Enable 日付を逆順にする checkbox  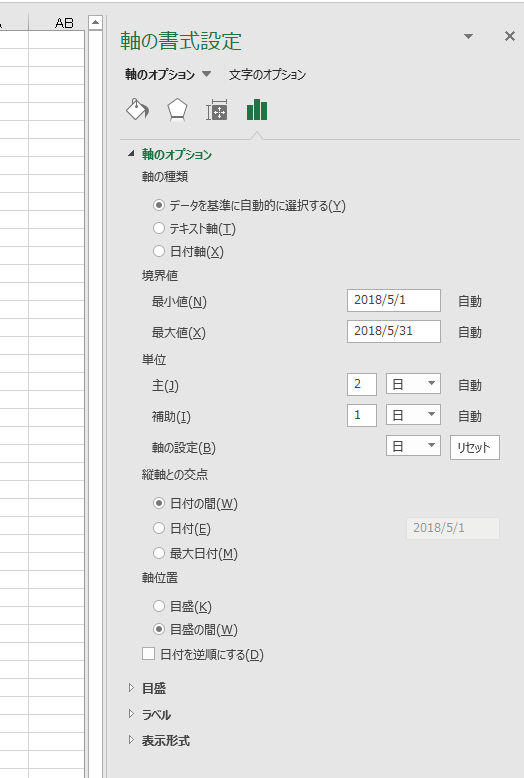(148, 653)
